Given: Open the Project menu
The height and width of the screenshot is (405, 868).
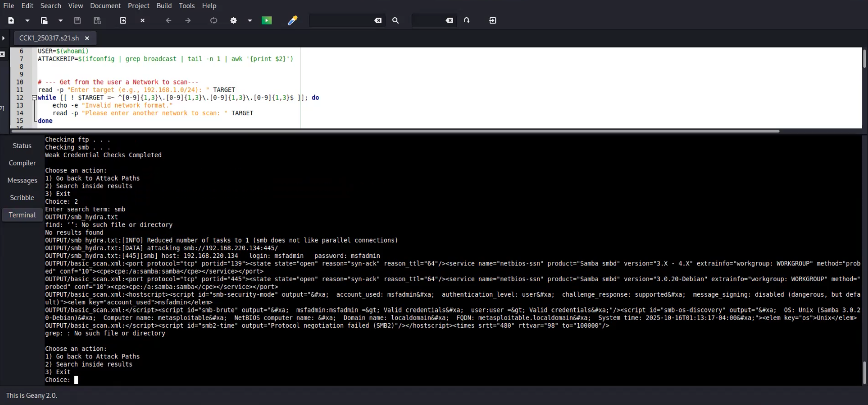Looking at the screenshot, I should [139, 6].
